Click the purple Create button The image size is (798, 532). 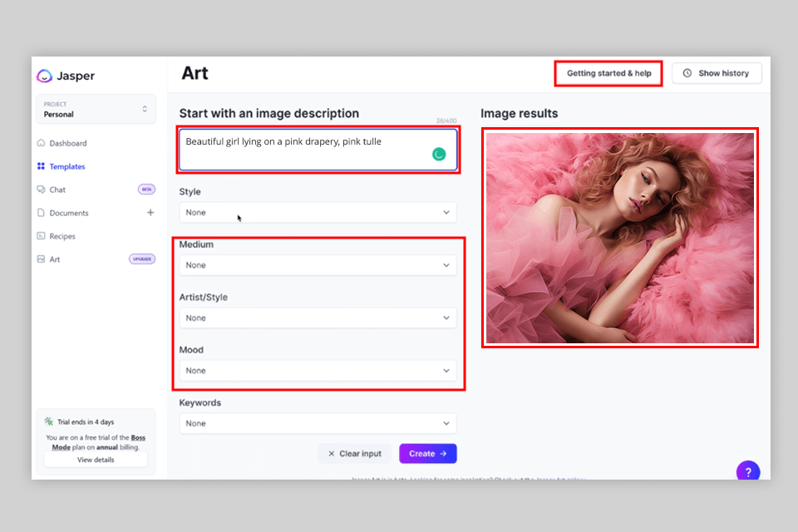pos(427,454)
